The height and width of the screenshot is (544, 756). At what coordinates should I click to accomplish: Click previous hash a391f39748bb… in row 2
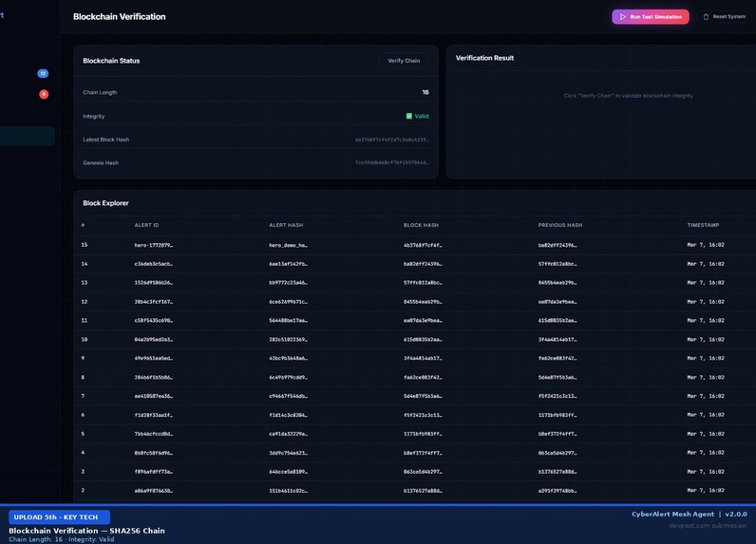click(558, 491)
